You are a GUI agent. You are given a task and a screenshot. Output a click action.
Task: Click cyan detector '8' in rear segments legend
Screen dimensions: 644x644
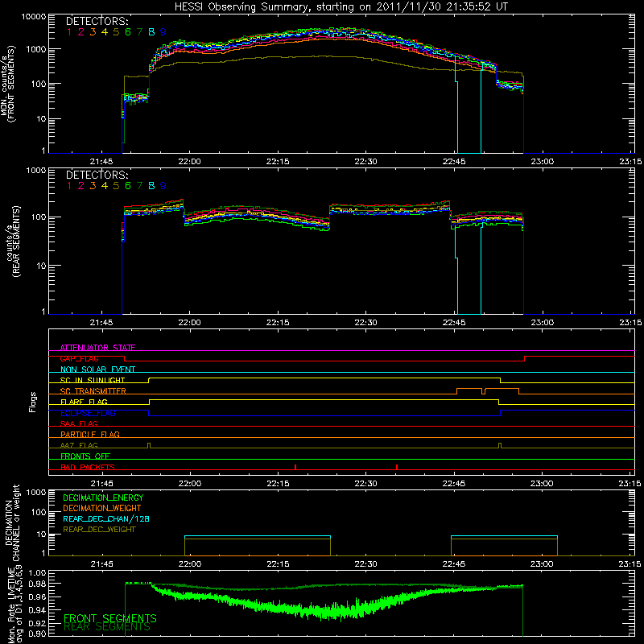point(151,186)
